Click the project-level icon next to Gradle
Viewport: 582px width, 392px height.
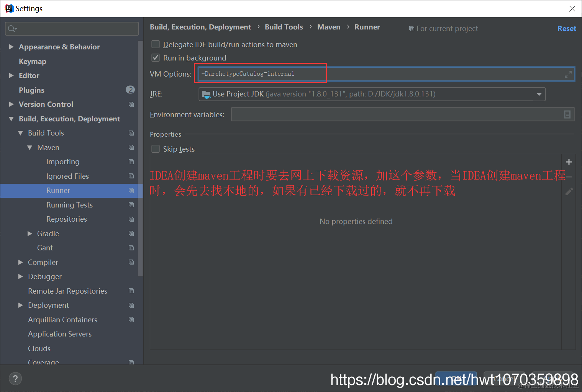(x=131, y=234)
